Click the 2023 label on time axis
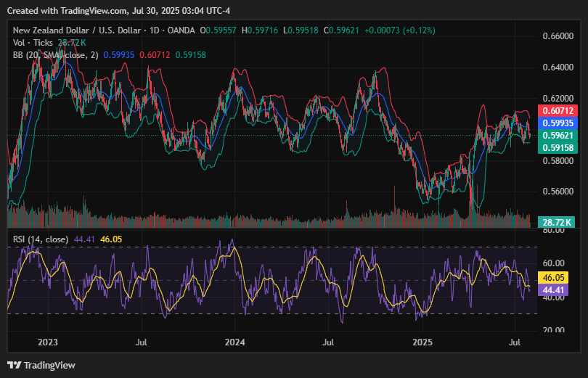Screen dimensions: 588x378 48,340
